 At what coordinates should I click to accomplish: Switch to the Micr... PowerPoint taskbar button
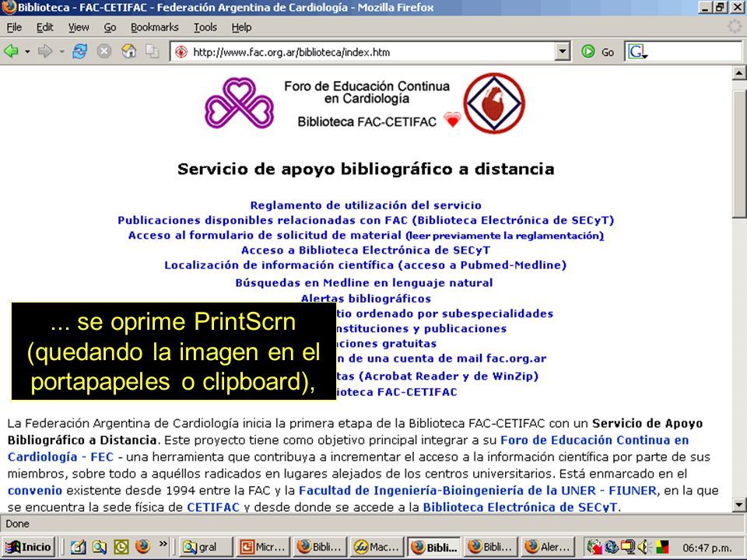click(x=263, y=547)
